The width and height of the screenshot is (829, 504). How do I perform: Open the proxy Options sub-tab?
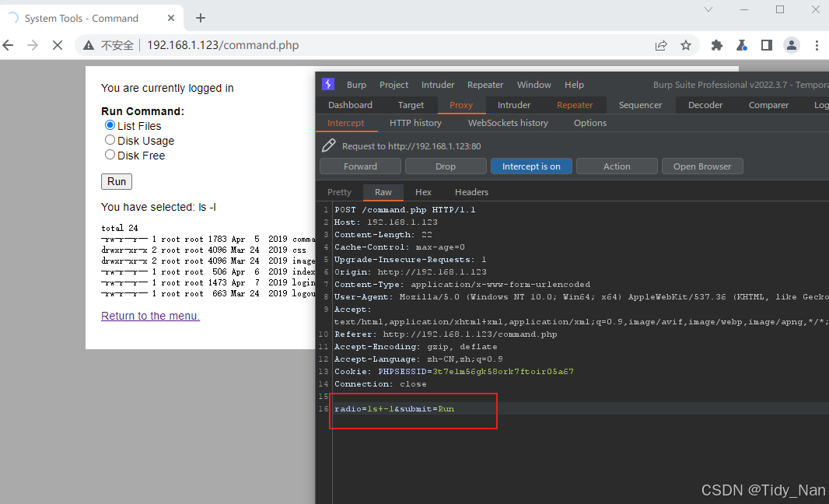click(590, 123)
